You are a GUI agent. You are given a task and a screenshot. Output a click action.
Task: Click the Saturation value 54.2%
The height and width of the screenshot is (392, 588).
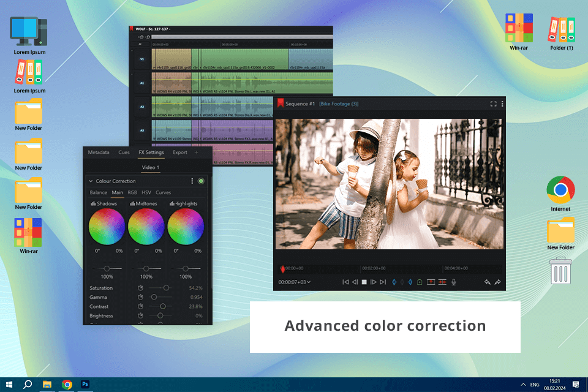coord(195,288)
